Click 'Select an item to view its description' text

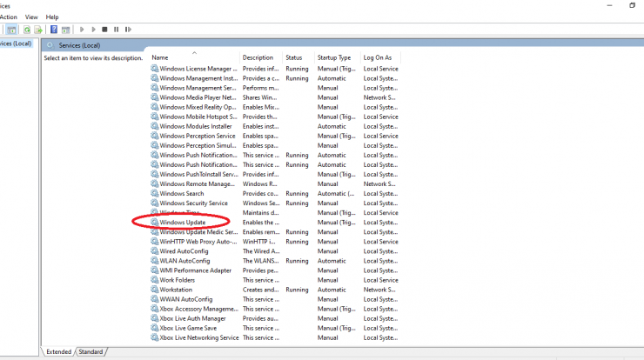(x=93, y=58)
